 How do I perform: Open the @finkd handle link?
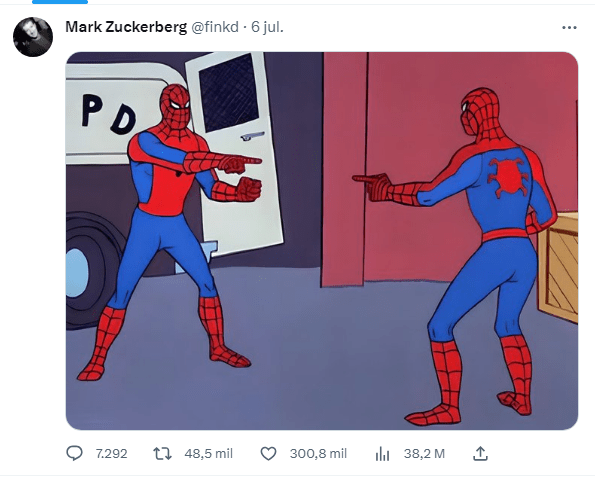tap(214, 27)
